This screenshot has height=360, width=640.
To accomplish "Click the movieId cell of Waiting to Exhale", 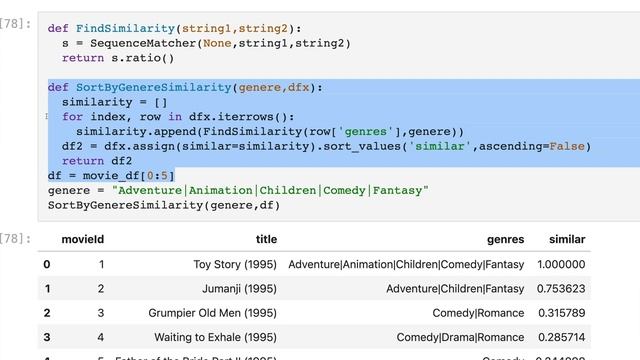I will (x=100, y=338).
